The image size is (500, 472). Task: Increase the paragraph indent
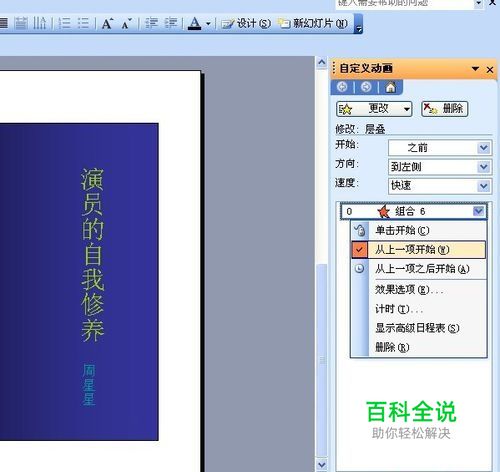coord(171,23)
